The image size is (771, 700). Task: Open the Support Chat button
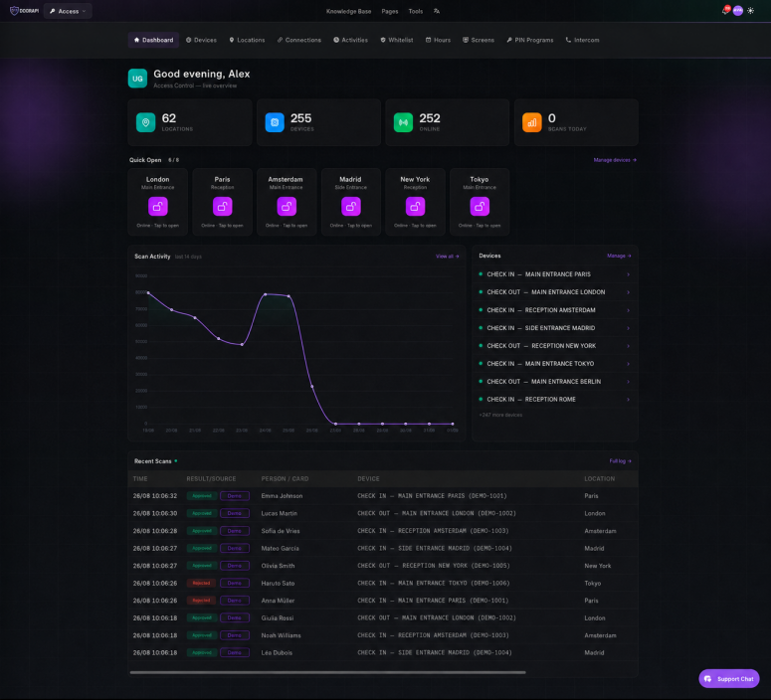[x=728, y=679]
